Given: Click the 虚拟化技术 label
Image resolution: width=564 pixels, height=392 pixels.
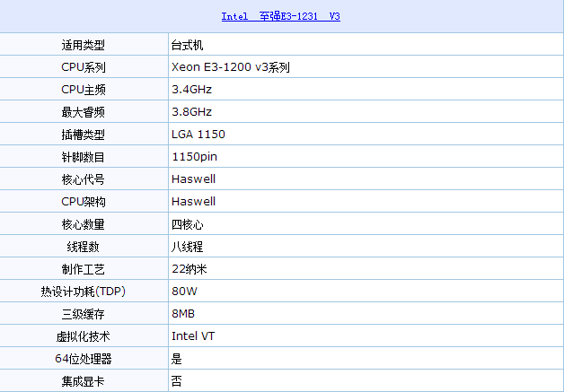Looking at the screenshot, I should pos(84,336).
